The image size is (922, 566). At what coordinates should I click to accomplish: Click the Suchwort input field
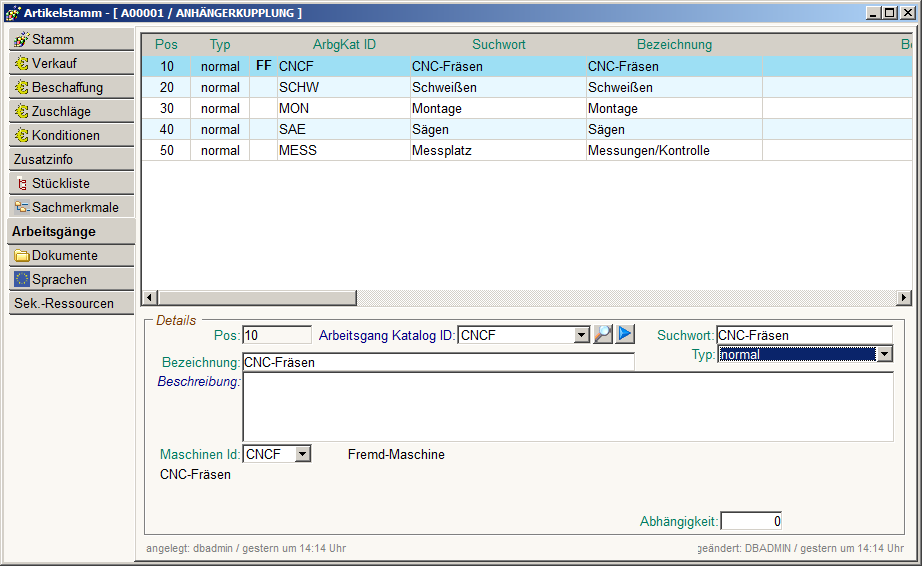click(804, 335)
